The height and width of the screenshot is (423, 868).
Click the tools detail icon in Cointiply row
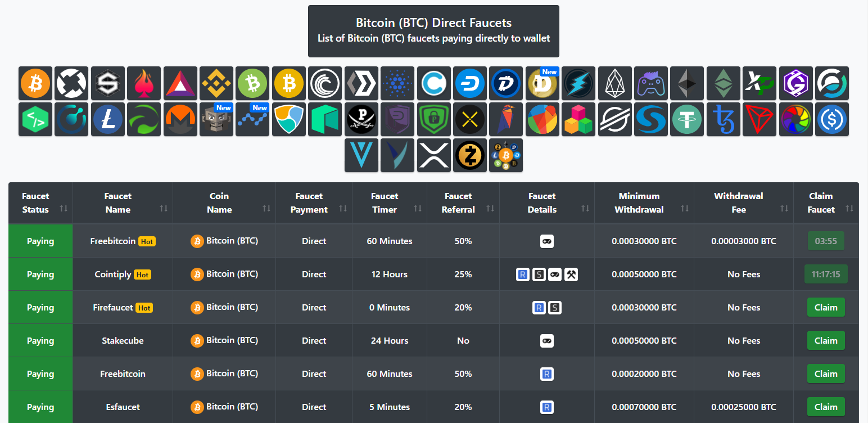coord(571,274)
